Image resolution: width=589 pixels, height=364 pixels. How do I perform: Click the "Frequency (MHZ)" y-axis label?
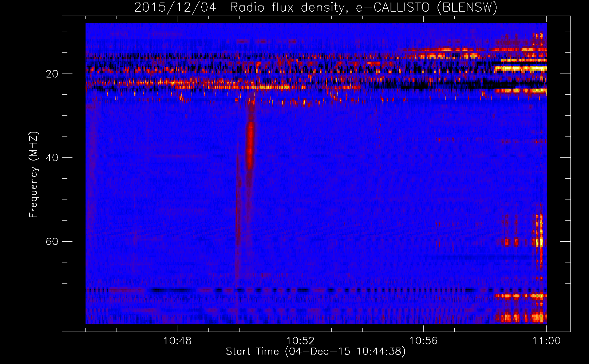(x=33, y=175)
